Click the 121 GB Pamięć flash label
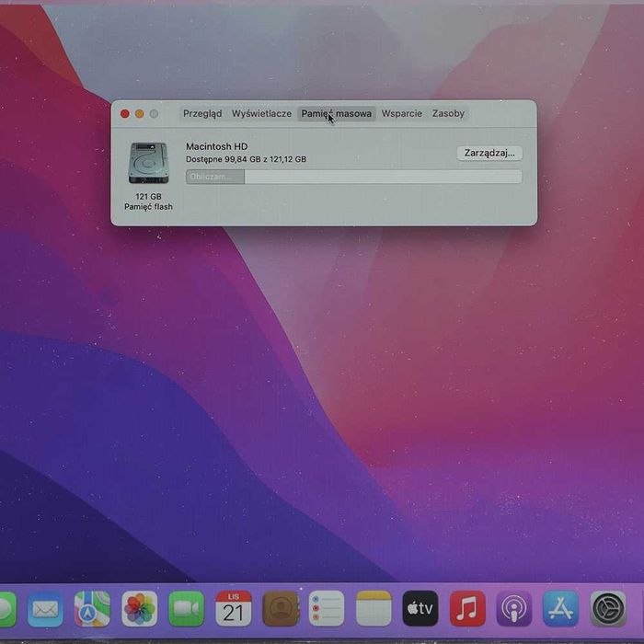The image size is (644, 644). (x=148, y=201)
